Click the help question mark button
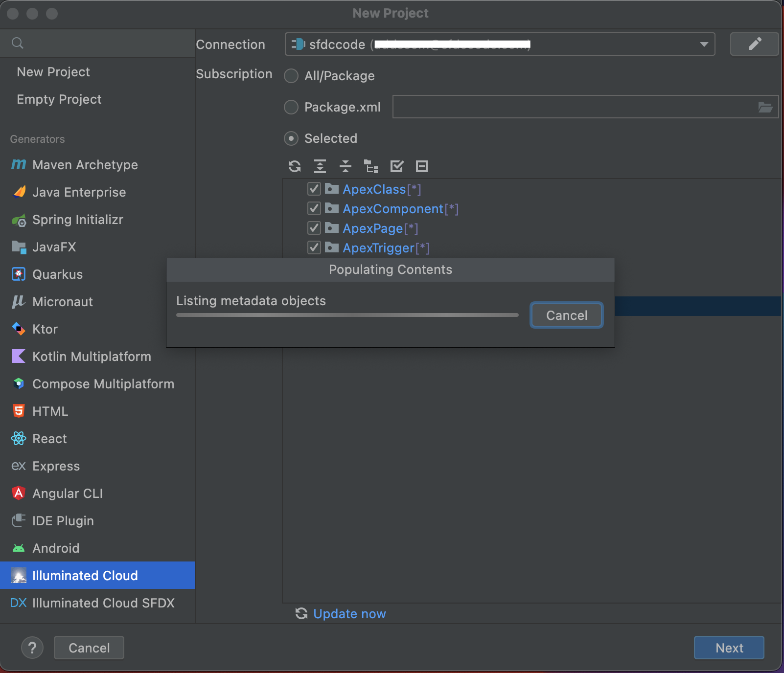This screenshot has height=673, width=784. point(32,648)
